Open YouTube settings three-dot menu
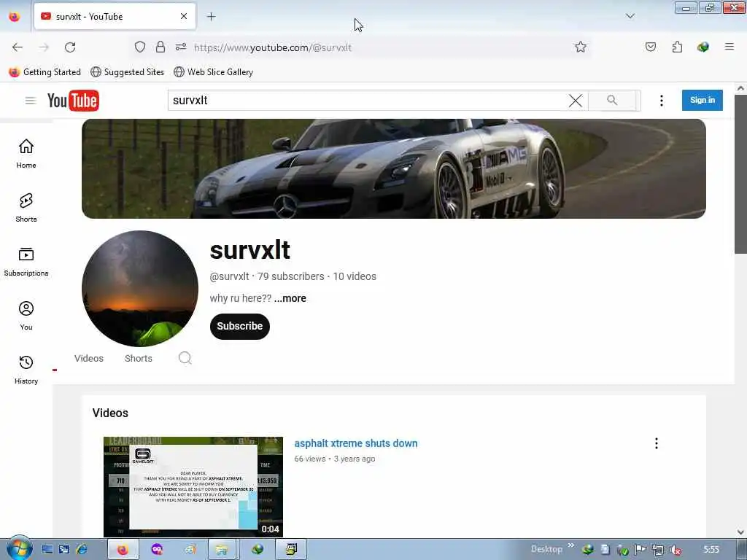This screenshot has width=747, height=560. pyautogui.click(x=661, y=101)
